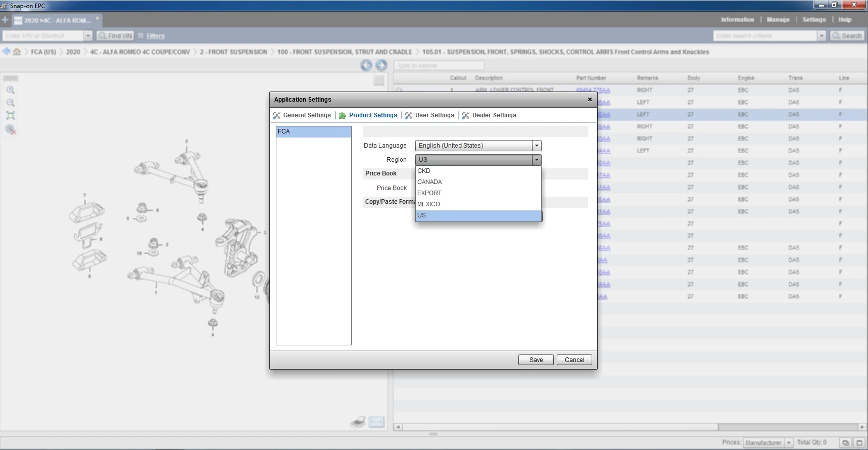Click the Search button
868x450 pixels.
847,36
